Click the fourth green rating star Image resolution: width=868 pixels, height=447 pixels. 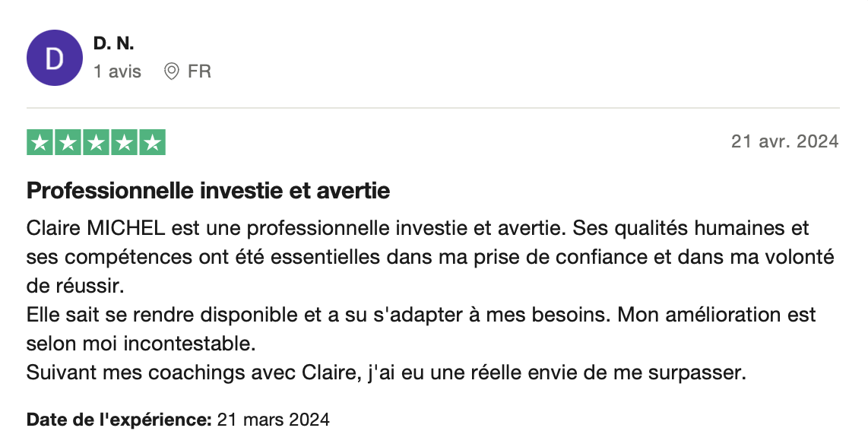point(124,143)
